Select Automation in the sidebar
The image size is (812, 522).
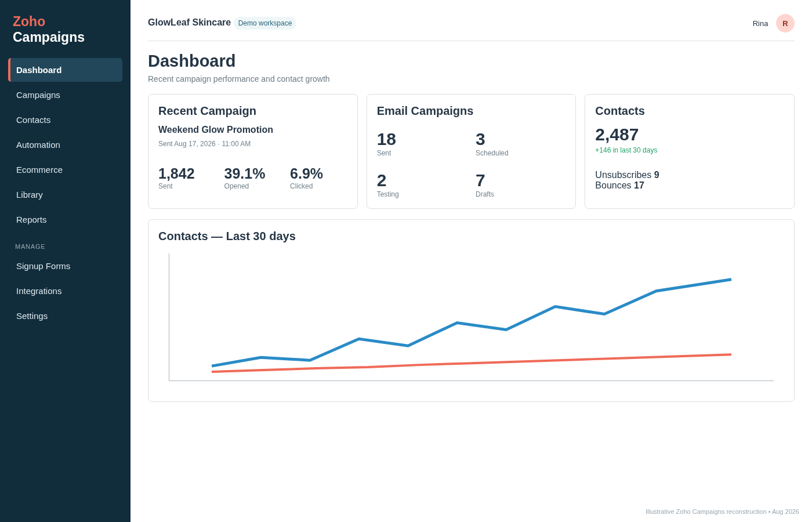[65, 144]
